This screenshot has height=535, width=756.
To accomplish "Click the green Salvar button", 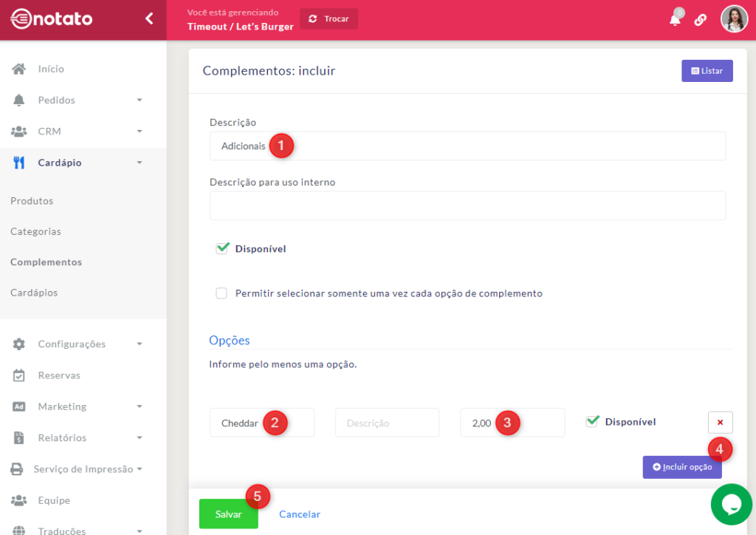I will (228, 514).
